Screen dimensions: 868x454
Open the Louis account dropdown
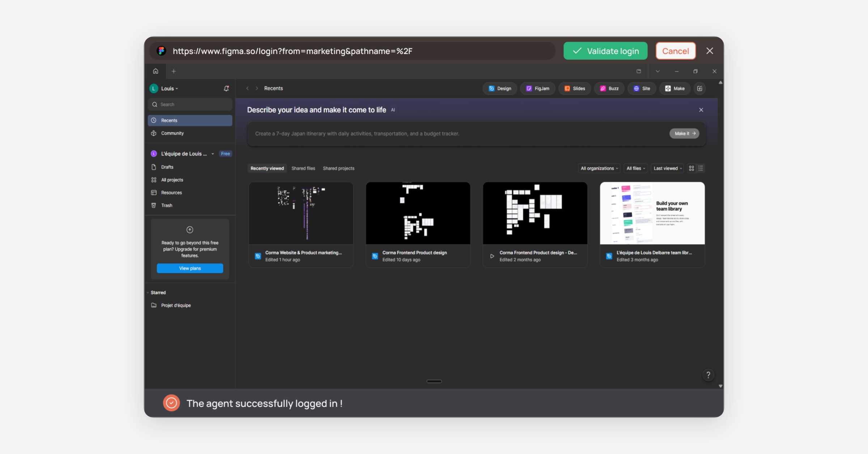coord(170,88)
